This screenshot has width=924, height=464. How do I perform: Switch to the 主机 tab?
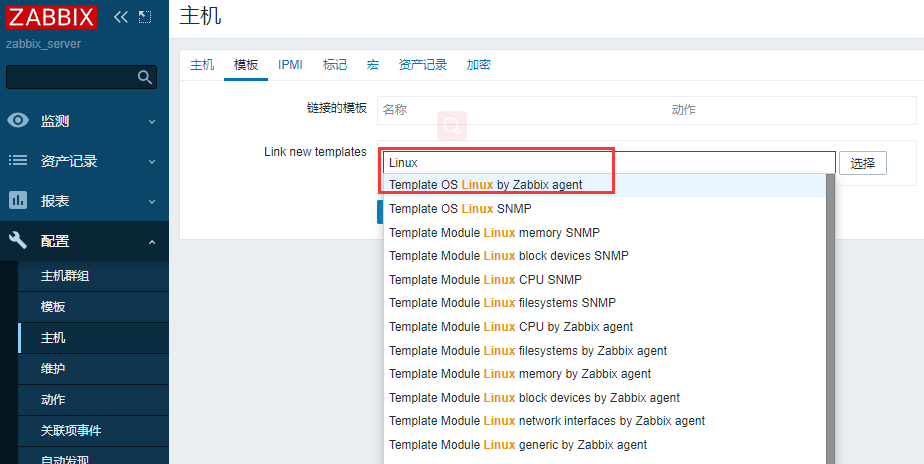[x=202, y=65]
